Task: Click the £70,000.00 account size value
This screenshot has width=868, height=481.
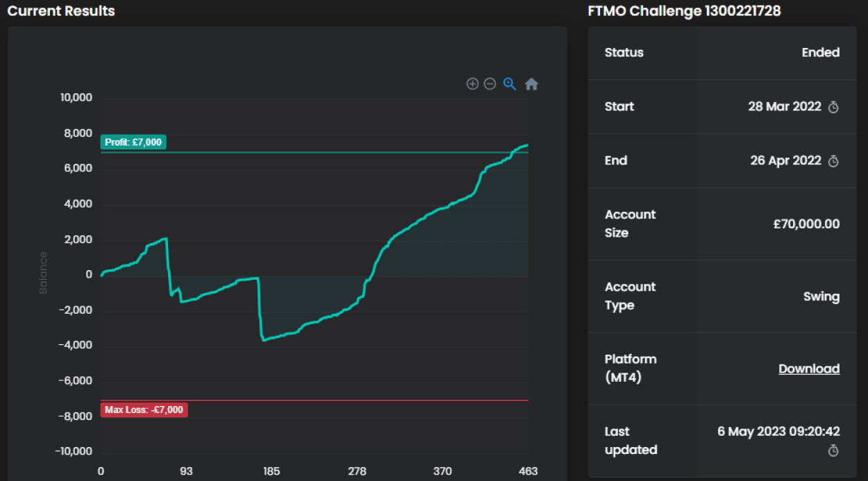Action: click(806, 223)
